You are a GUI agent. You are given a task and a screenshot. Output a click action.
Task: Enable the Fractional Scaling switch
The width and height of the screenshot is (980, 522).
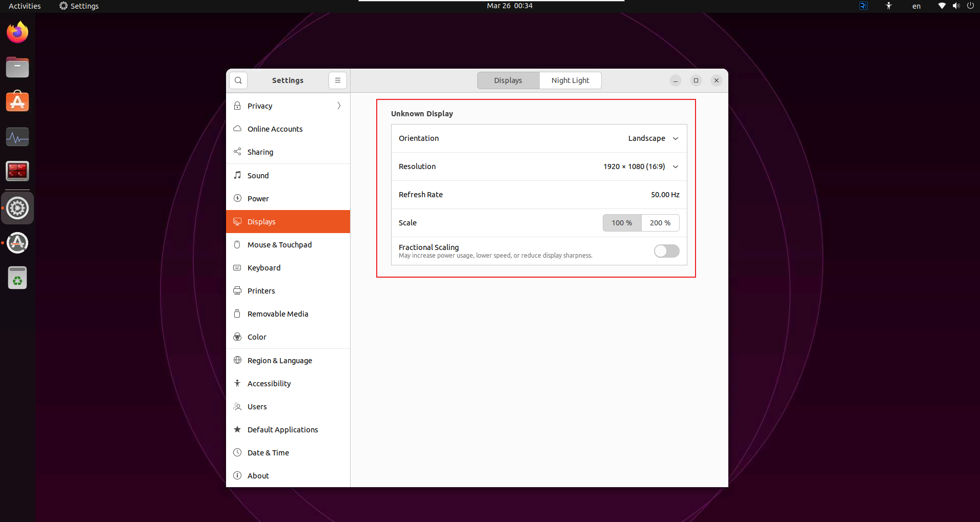pyautogui.click(x=666, y=251)
